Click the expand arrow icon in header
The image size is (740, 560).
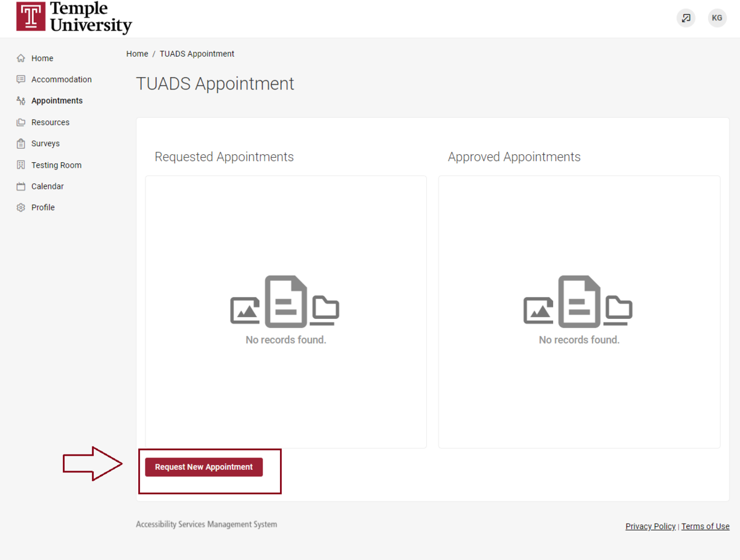tap(686, 18)
